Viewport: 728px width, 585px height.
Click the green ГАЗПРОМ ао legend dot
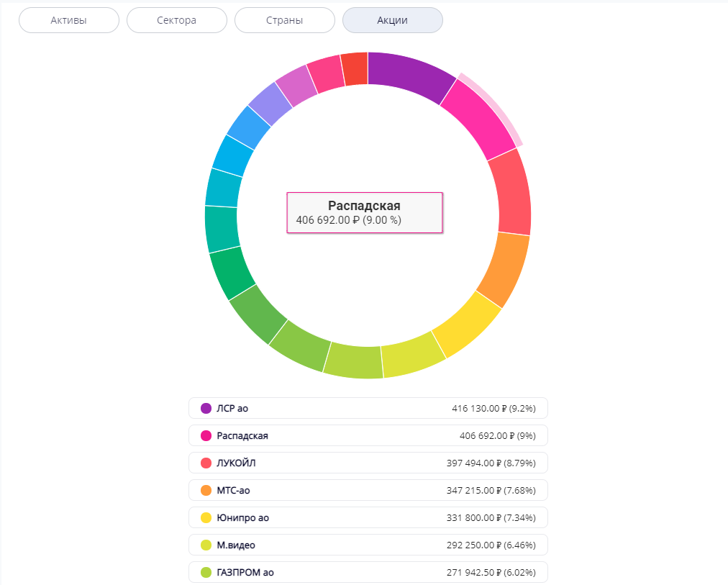(x=206, y=572)
